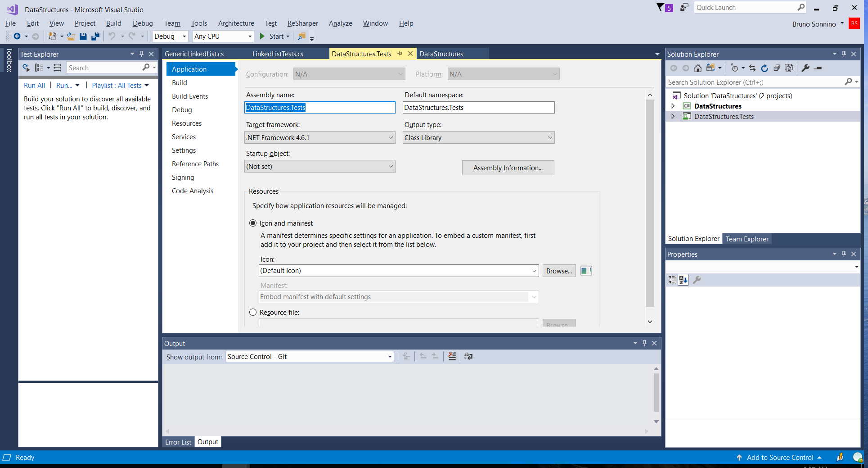Click the Assembly Information button
This screenshot has width=868, height=468.
coord(508,168)
